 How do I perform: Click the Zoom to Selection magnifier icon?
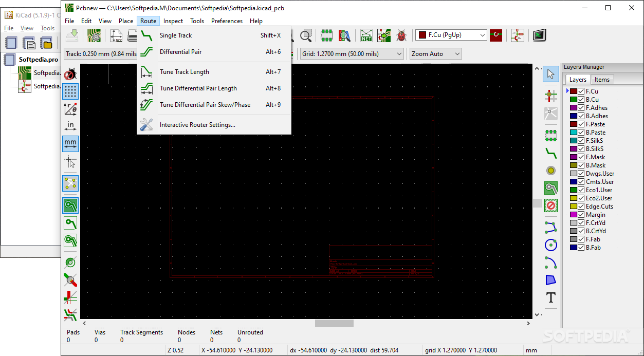tap(306, 35)
